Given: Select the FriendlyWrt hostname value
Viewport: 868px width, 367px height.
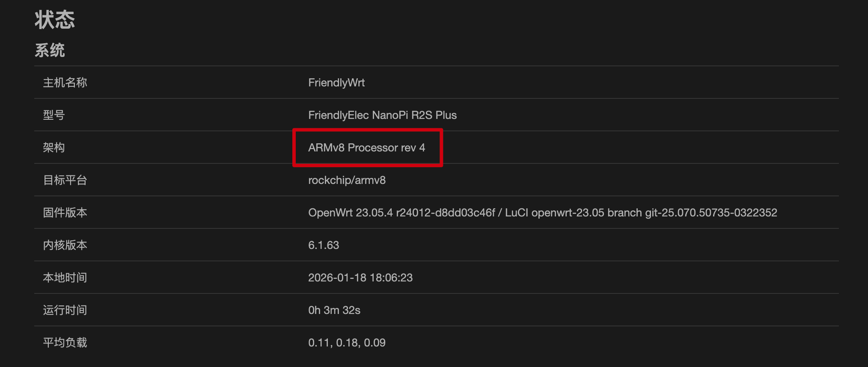Looking at the screenshot, I should coord(336,83).
